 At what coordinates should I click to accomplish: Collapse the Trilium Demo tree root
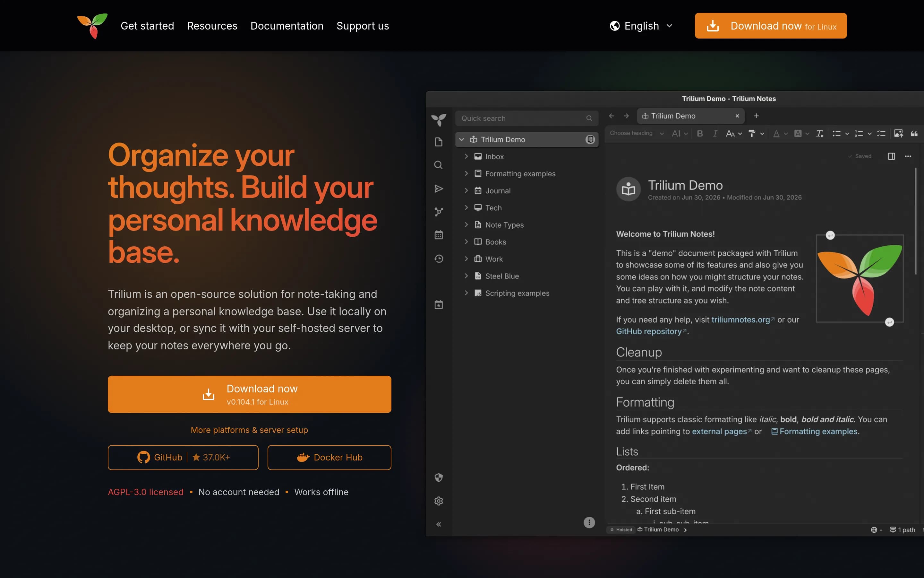click(462, 140)
